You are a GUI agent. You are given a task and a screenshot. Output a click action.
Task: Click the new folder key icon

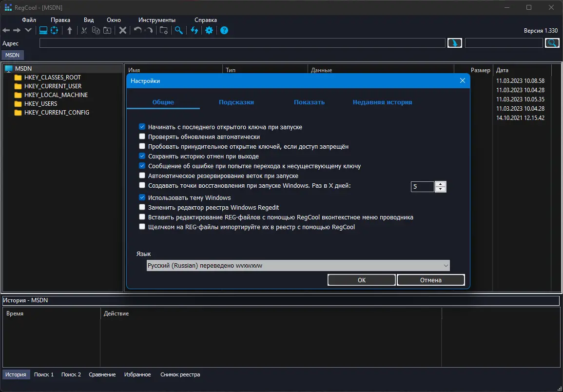[x=164, y=30]
